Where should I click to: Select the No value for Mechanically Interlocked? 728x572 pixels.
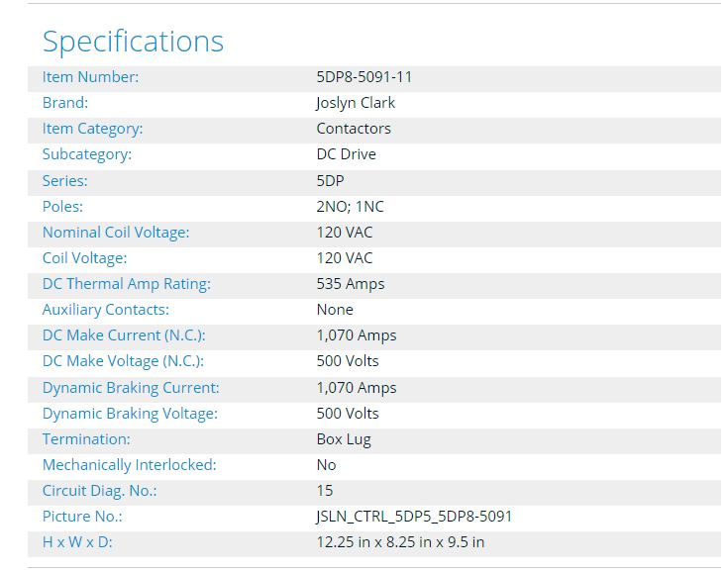coord(326,465)
